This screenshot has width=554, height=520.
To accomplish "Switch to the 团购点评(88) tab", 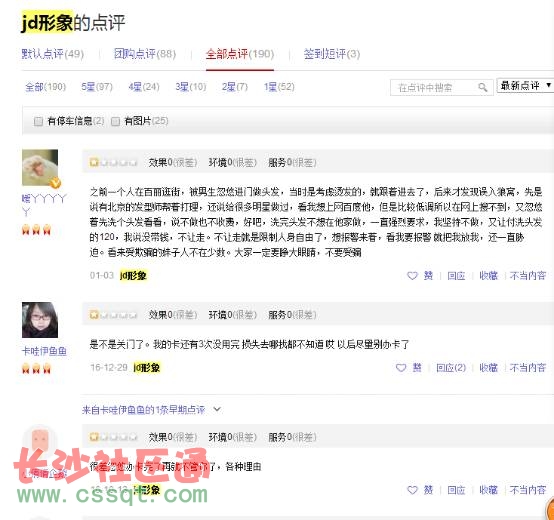I will tap(145, 54).
